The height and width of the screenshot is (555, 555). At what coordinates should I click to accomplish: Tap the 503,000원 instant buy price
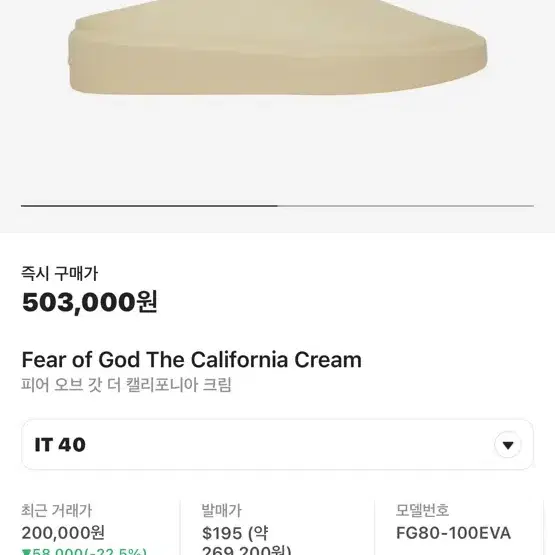[90, 302]
